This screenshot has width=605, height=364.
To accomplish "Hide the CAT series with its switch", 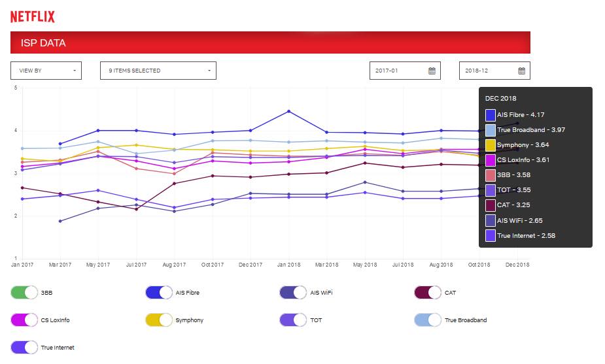I will point(428,293).
